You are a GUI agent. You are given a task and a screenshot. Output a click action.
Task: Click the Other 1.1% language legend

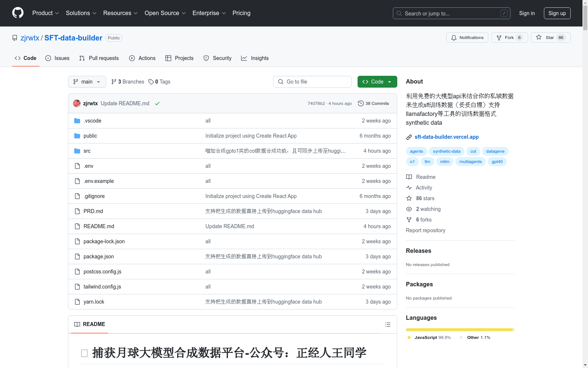tap(475, 337)
